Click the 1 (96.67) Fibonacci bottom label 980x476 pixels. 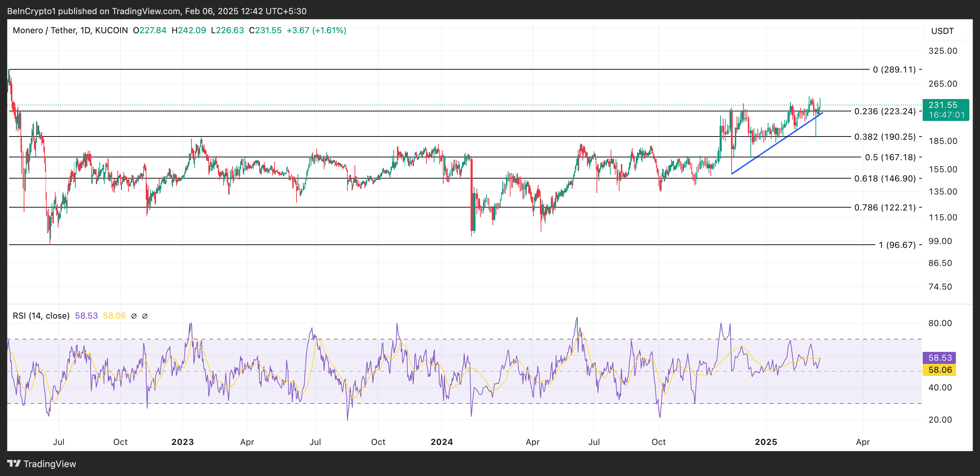pyautogui.click(x=897, y=245)
